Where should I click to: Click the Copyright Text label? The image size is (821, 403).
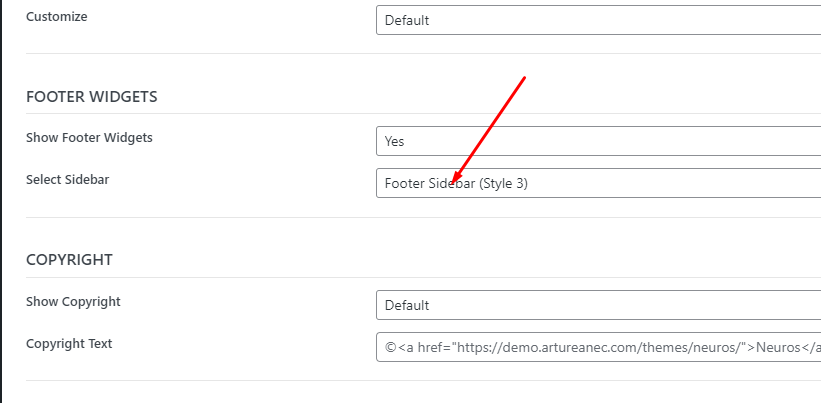click(69, 344)
